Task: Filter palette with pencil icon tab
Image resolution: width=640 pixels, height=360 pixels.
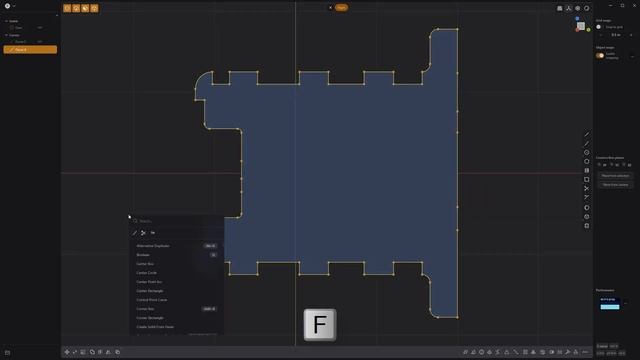Action: pos(135,233)
